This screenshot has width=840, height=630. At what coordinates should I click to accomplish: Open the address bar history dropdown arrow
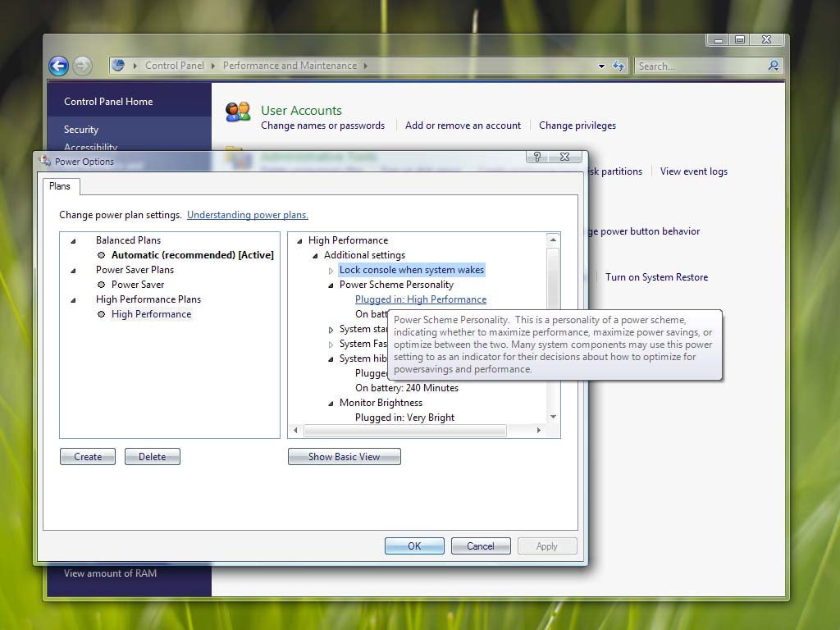click(601, 66)
